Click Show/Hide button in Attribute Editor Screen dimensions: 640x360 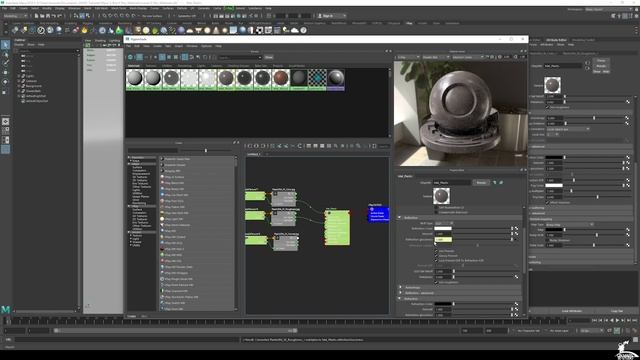601,71
